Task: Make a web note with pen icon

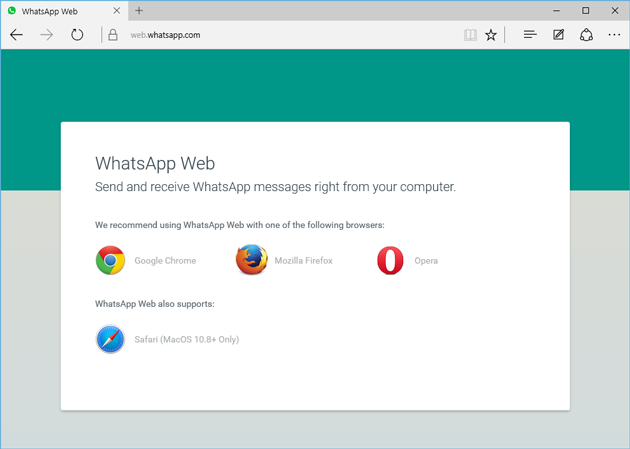Action: click(558, 35)
